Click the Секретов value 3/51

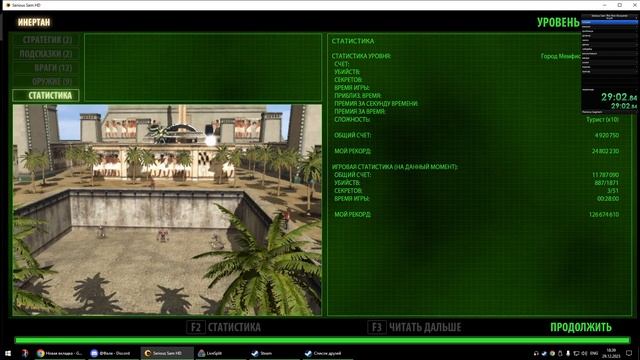point(613,191)
